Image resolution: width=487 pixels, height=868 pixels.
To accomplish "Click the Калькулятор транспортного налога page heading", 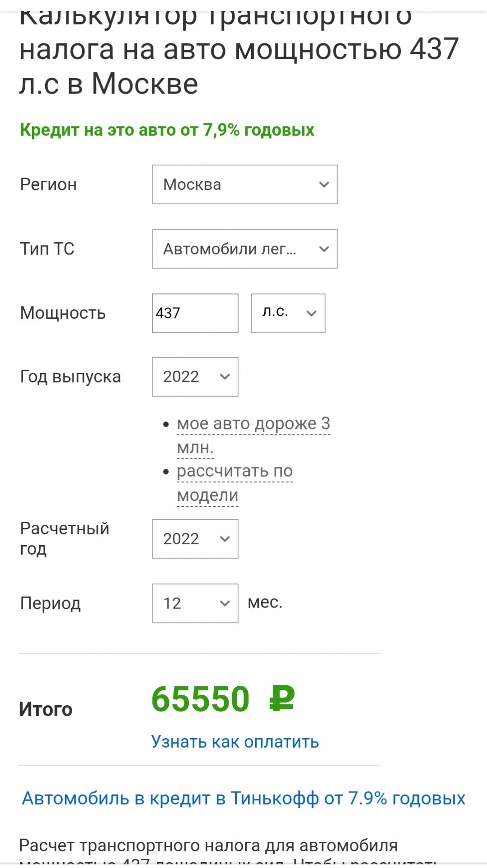I will coord(239,50).
